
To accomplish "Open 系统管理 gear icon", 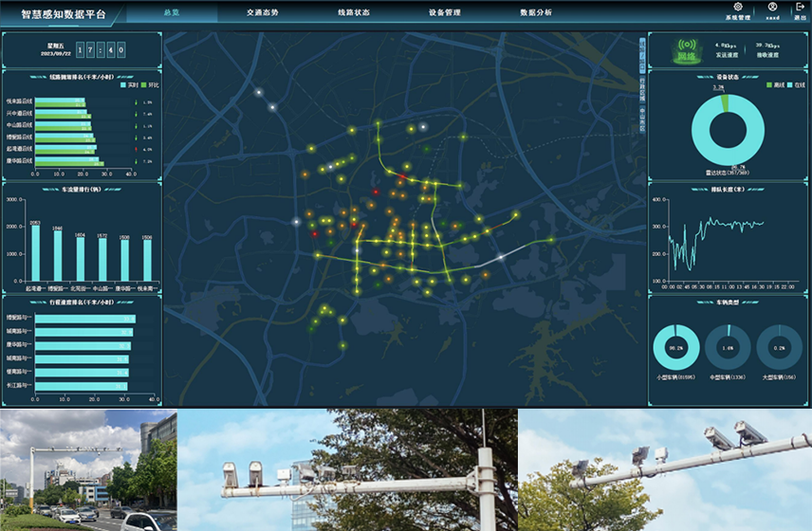I will [x=737, y=8].
